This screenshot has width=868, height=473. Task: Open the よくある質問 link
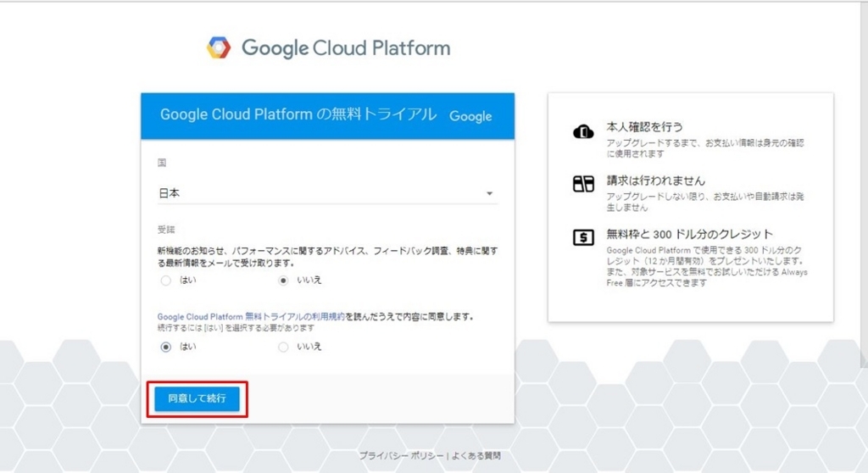tap(476, 456)
